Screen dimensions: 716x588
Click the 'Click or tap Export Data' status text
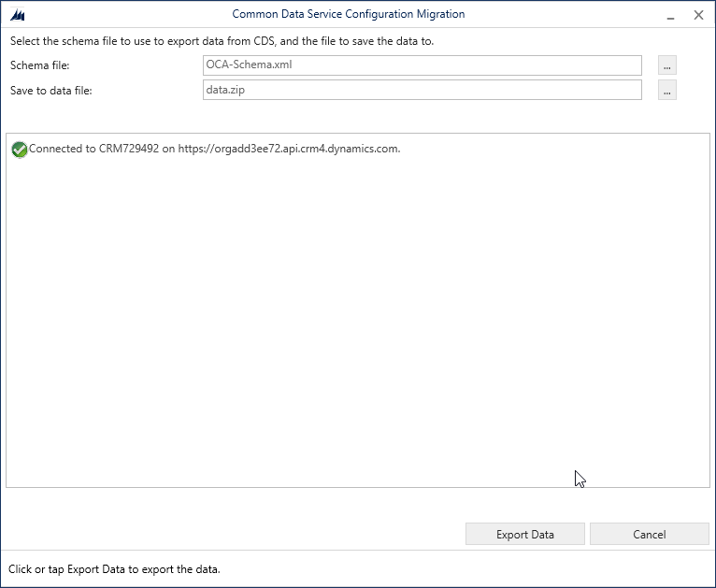pos(114,569)
